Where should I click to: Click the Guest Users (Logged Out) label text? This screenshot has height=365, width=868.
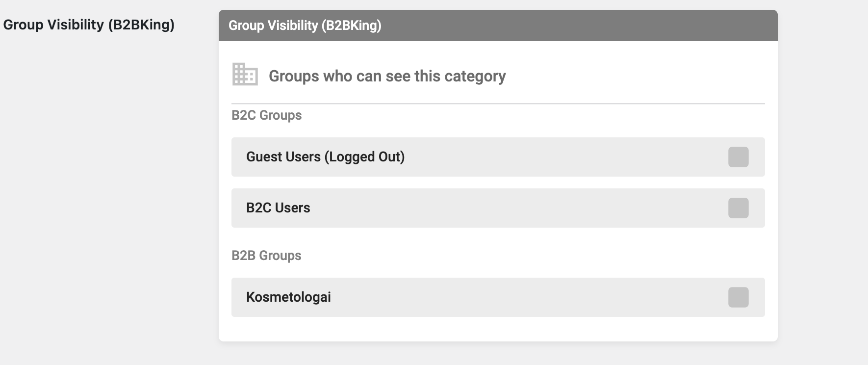tap(325, 157)
